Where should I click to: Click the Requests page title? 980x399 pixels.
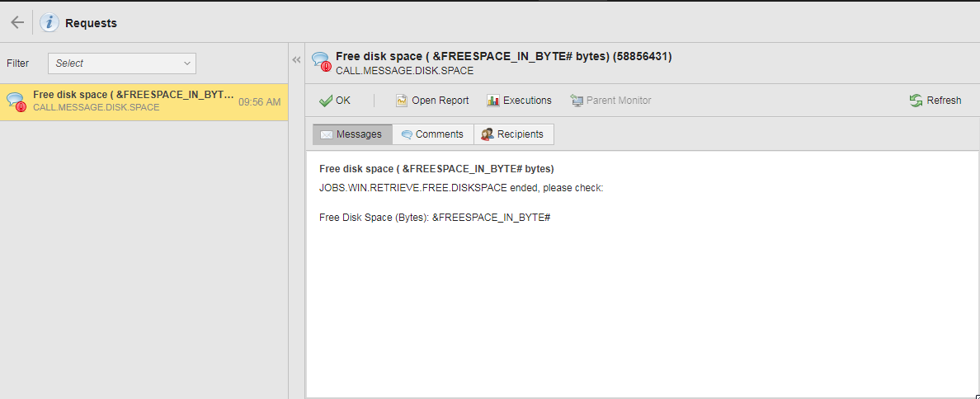(91, 23)
